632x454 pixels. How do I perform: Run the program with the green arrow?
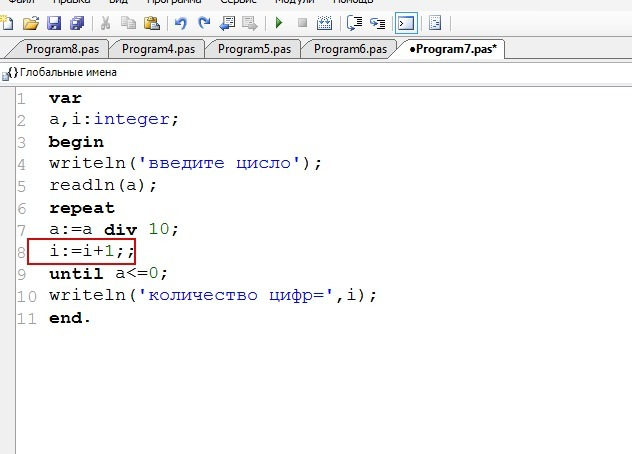tap(279, 23)
